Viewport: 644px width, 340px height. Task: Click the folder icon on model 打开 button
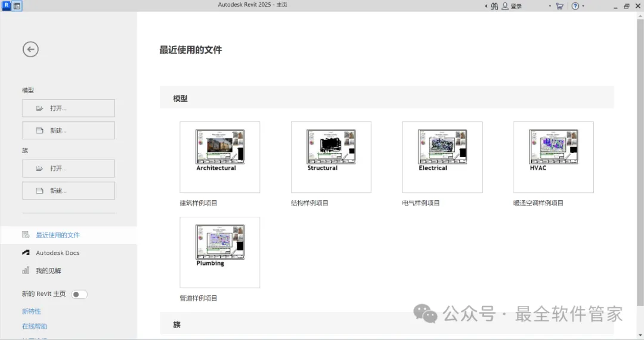point(39,108)
